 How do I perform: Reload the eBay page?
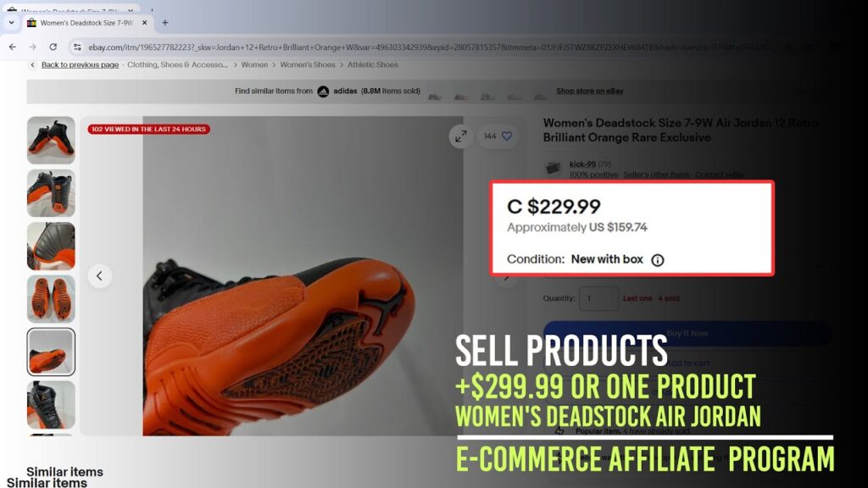(x=53, y=47)
